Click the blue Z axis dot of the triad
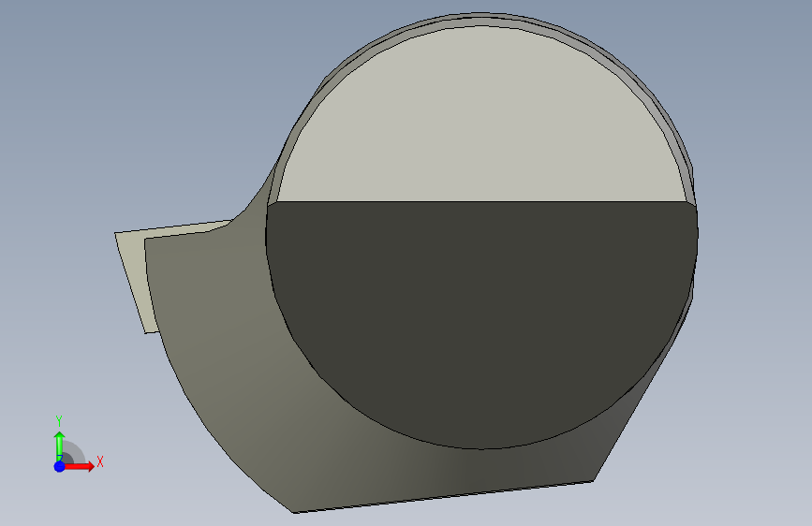 pyautogui.click(x=59, y=466)
